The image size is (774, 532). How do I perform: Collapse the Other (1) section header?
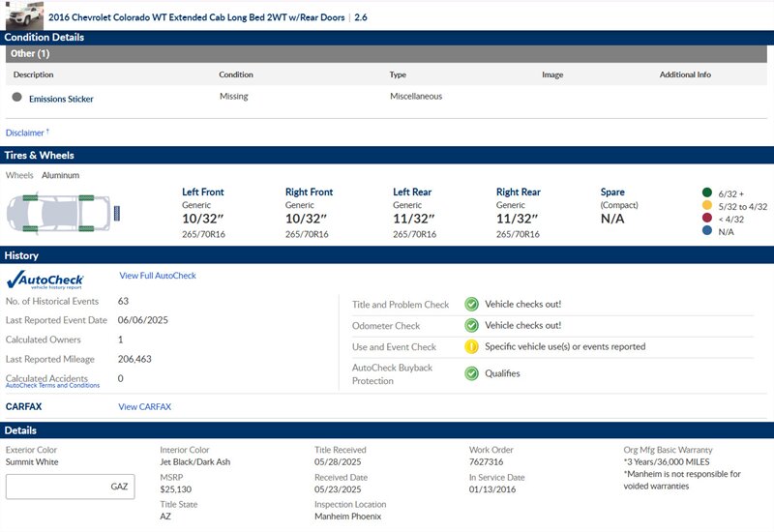click(387, 53)
